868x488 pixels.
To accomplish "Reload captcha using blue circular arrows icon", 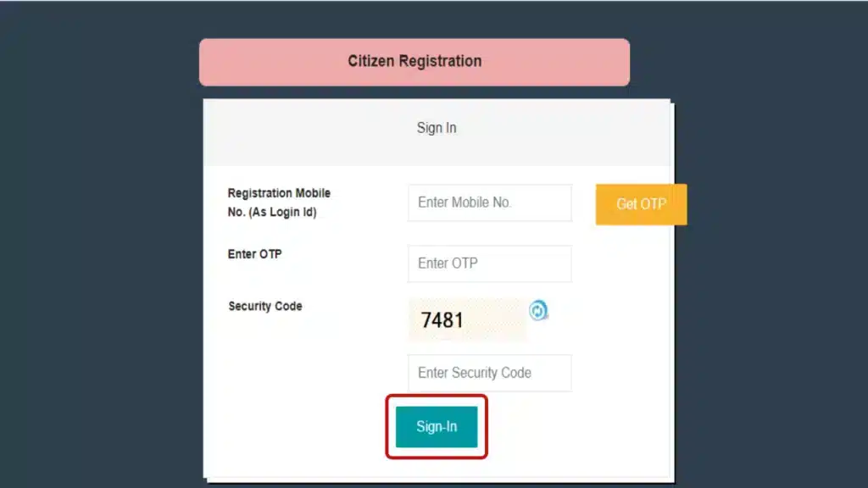I will pos(537,310).
